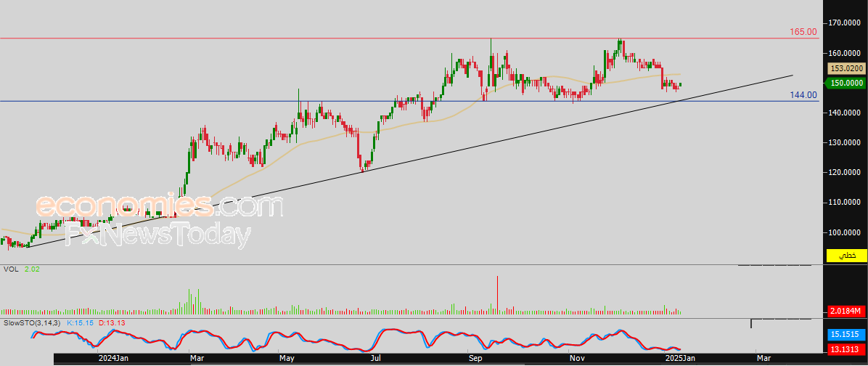Click the 2025Jan date on time axis
This screenshot has height=366, width=868.
tap(680, 359)
